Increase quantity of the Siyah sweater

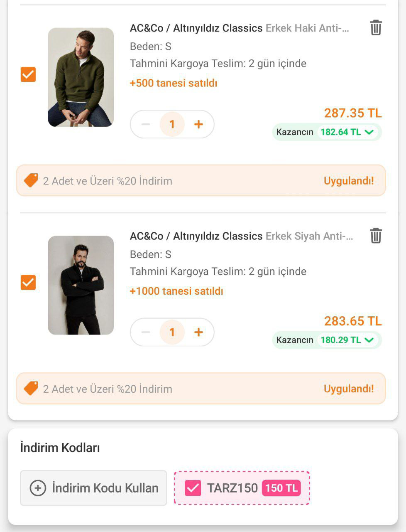click(198, 332)
